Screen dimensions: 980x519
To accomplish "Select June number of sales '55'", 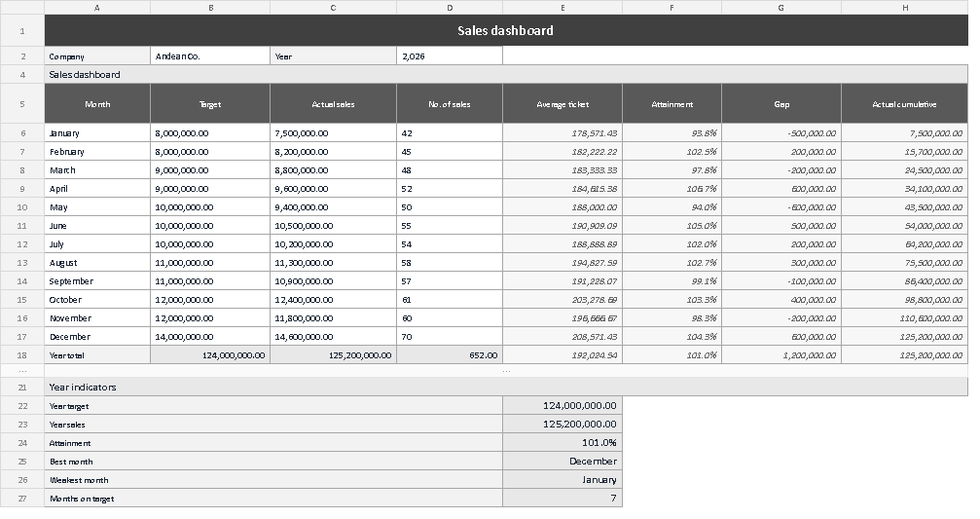I will [450, 226].
